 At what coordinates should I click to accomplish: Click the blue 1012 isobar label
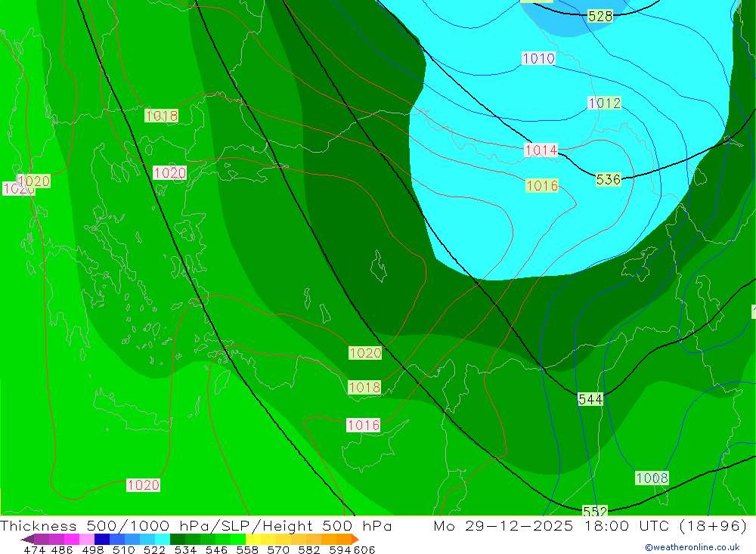(x=604, y=103)
